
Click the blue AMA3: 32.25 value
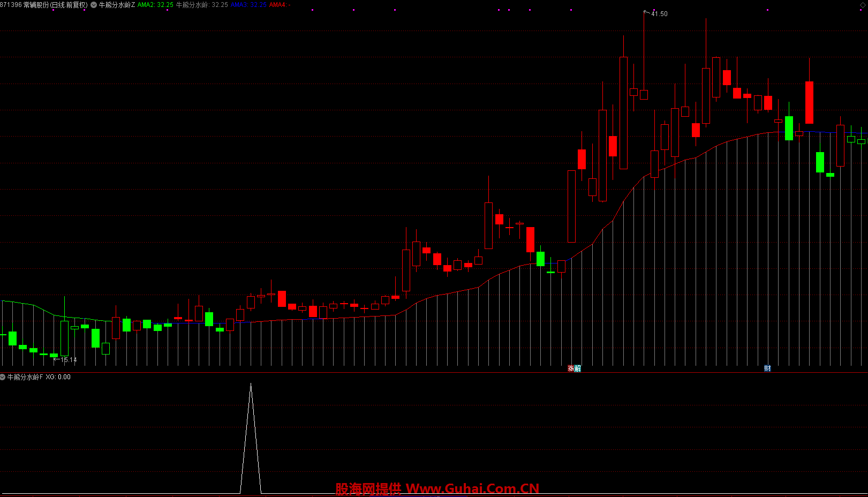tap(248, 5)
